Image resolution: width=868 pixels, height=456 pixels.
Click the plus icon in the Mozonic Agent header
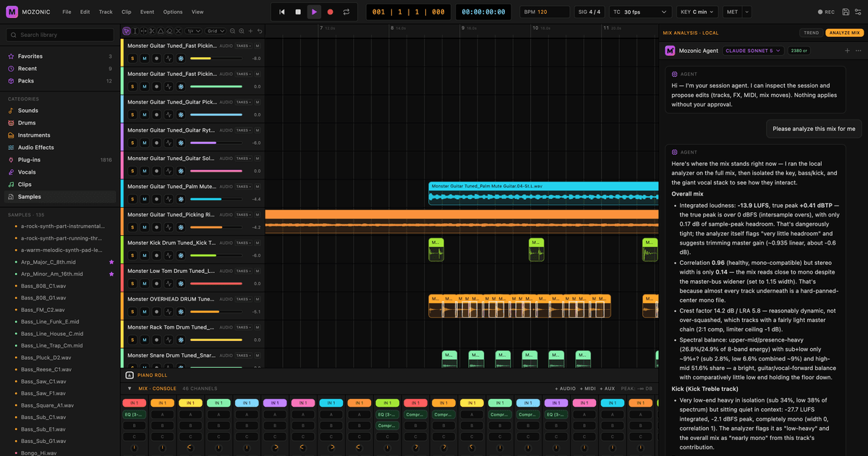(x=847, y=51)
